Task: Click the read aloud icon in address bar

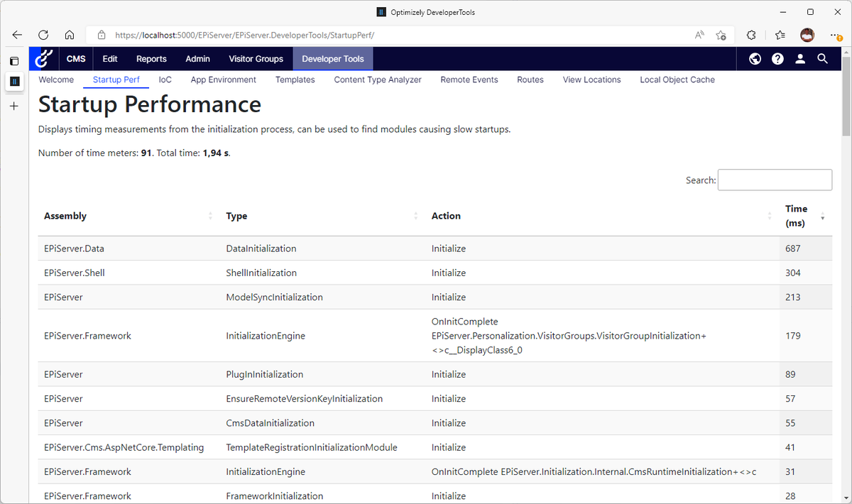Action: click(699, 35)
